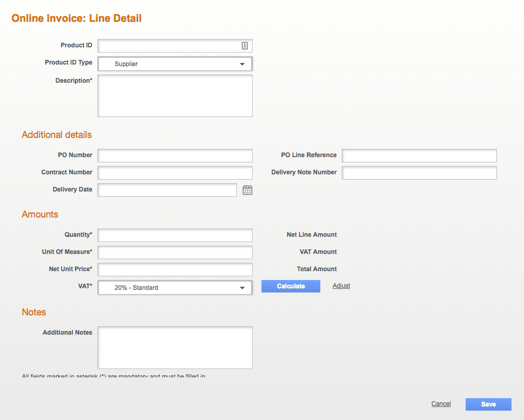Viewport: 524px width, 420px height.
Task: Click the Unit Of Measure field
Action: click(x=174, y=252)
